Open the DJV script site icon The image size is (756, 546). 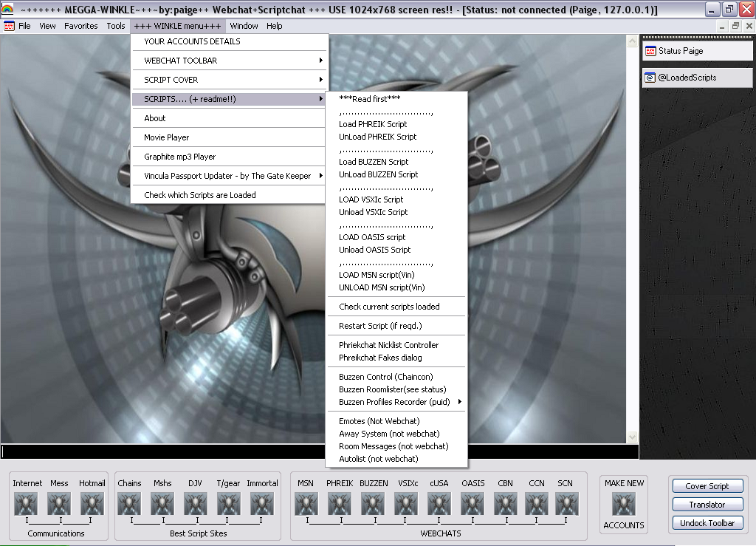pyautogui.click(x=195, y=504)
